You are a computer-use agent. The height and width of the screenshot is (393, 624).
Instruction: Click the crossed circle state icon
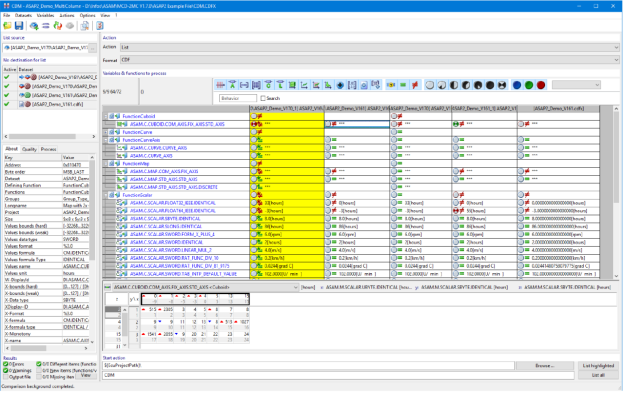[502, 85]
